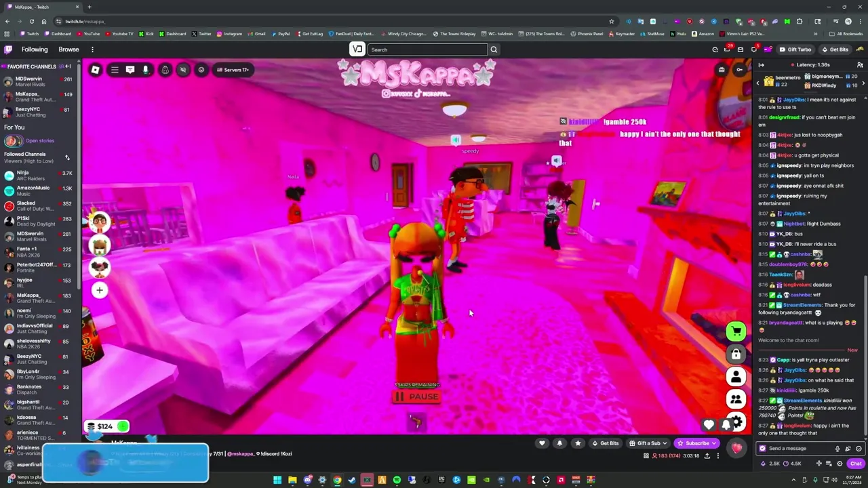Open the chat community users list

tap(860, 65)
